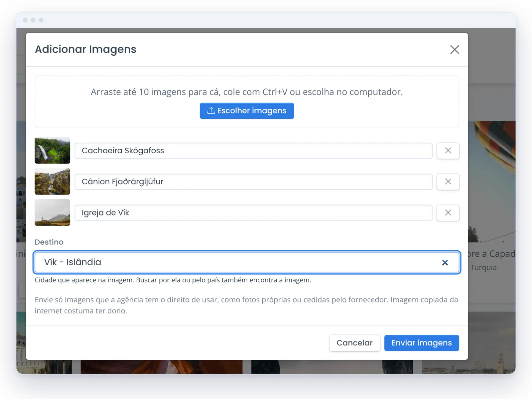Image resolution: width=532 pixels, height=399 pixels.
Task: Click the Turquia label in background page
Action: tap(483, 268)
